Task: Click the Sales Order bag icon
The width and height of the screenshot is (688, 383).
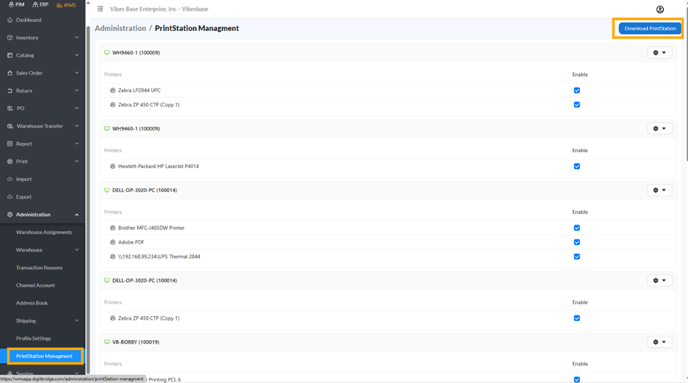Action: click(10, 73)
